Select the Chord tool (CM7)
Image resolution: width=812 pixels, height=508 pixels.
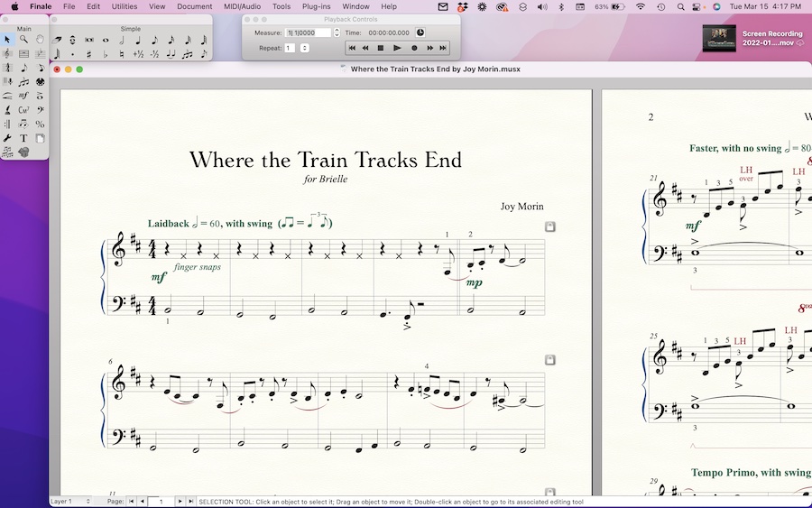tap(23, 110)
